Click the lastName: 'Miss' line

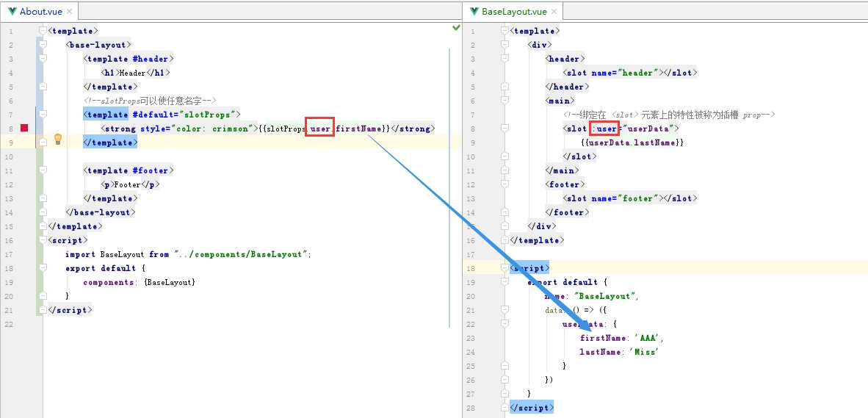click(619, 352)
